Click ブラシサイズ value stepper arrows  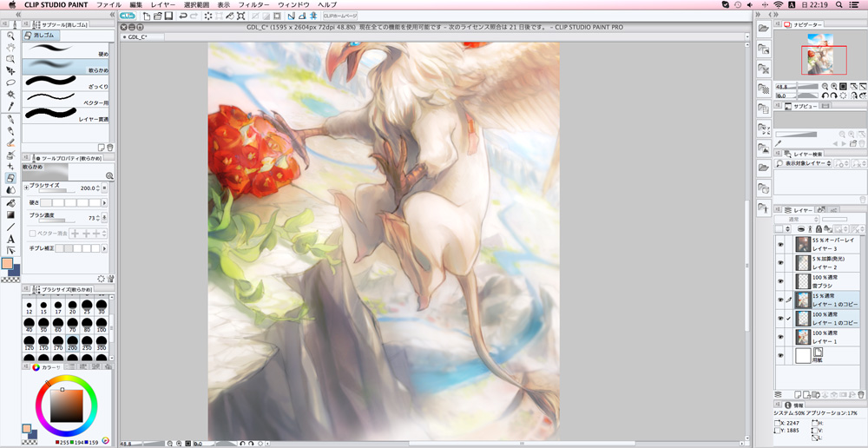(x=99, y=188)
